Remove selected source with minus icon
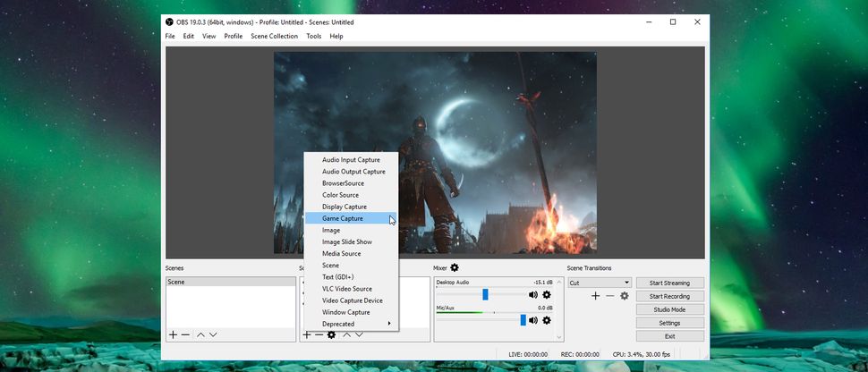 (x=319, y=335)
